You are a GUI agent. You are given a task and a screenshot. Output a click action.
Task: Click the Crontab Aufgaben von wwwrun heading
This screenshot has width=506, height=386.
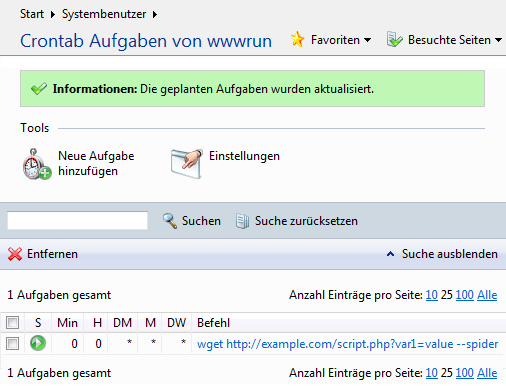(146, 41)
